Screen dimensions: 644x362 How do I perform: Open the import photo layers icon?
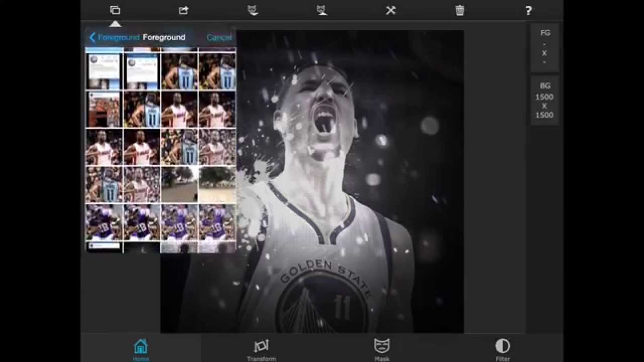point(115,11)
